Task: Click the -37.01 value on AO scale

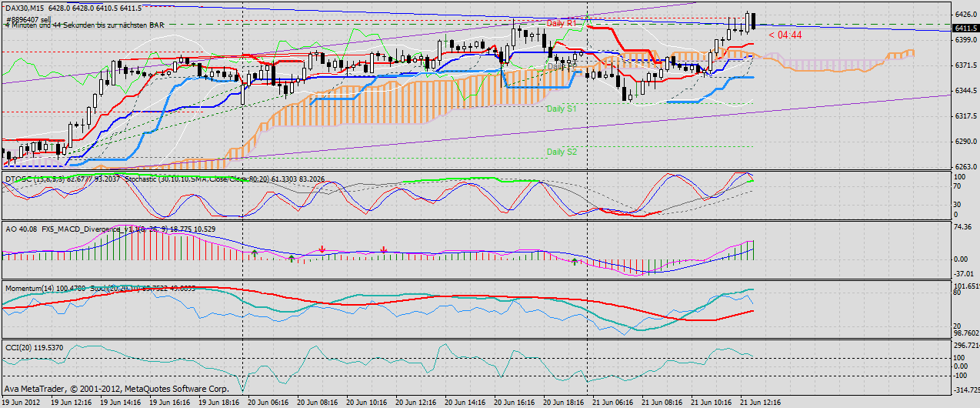Action: (964, 273)
